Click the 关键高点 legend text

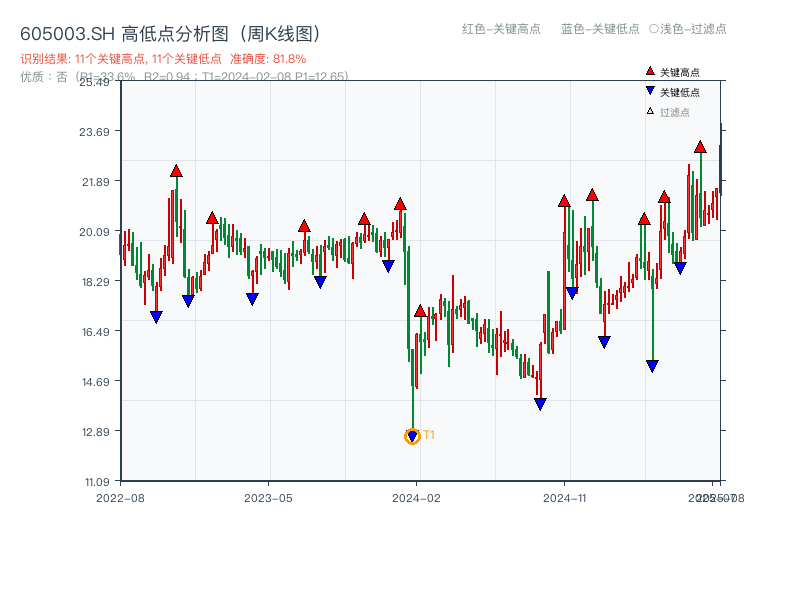[680, 72]
